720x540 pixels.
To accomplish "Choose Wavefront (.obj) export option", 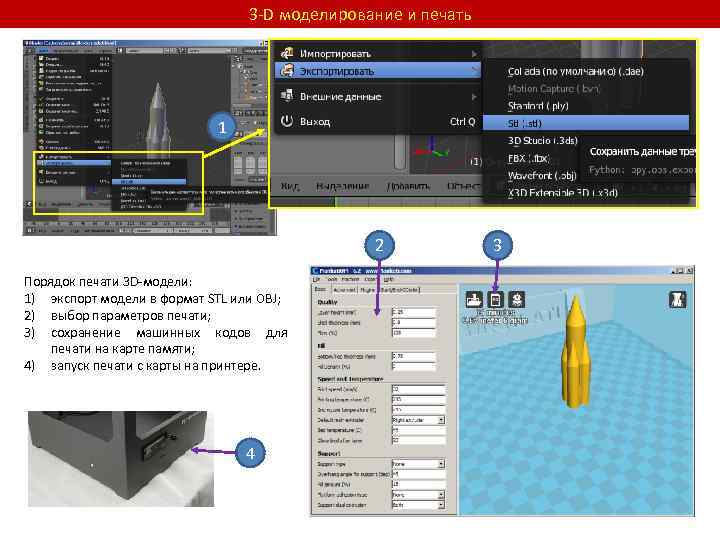I will click(x=542, y=175).
